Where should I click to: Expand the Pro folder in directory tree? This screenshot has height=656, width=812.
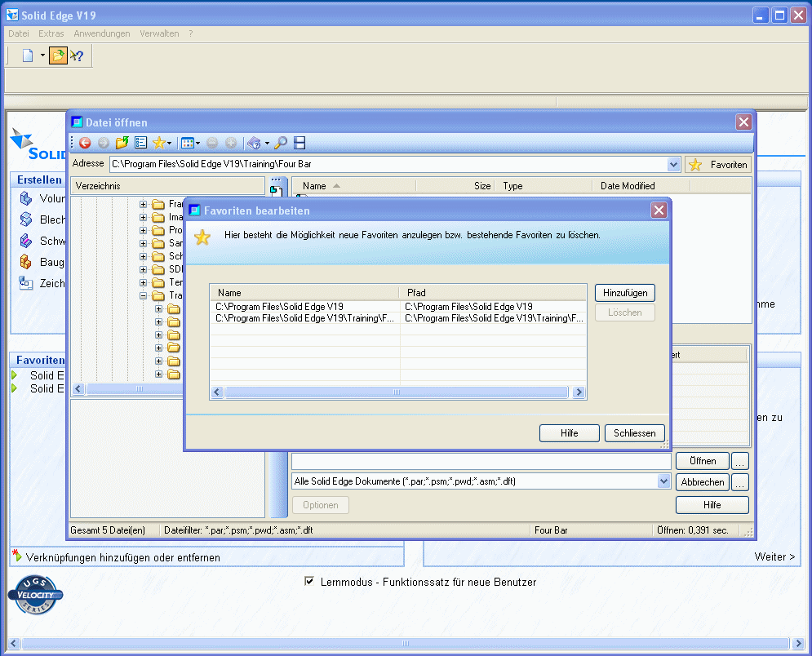144,230
